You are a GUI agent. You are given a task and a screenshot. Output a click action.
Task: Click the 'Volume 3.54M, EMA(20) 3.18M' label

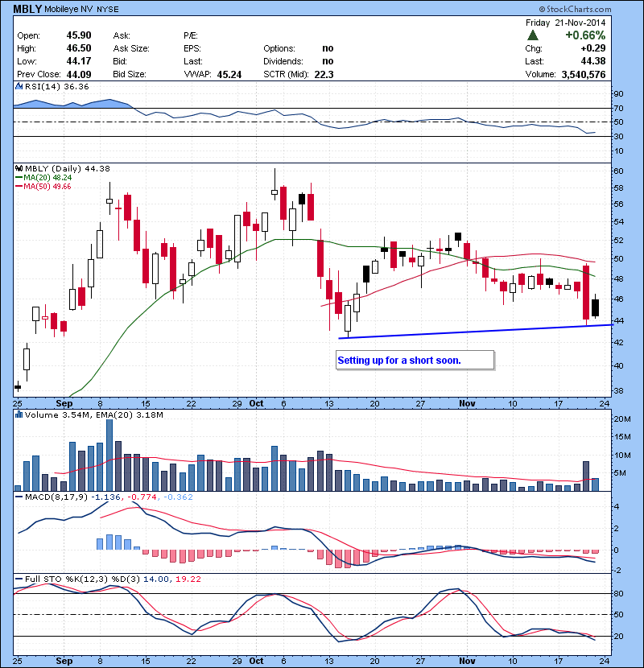93,414
